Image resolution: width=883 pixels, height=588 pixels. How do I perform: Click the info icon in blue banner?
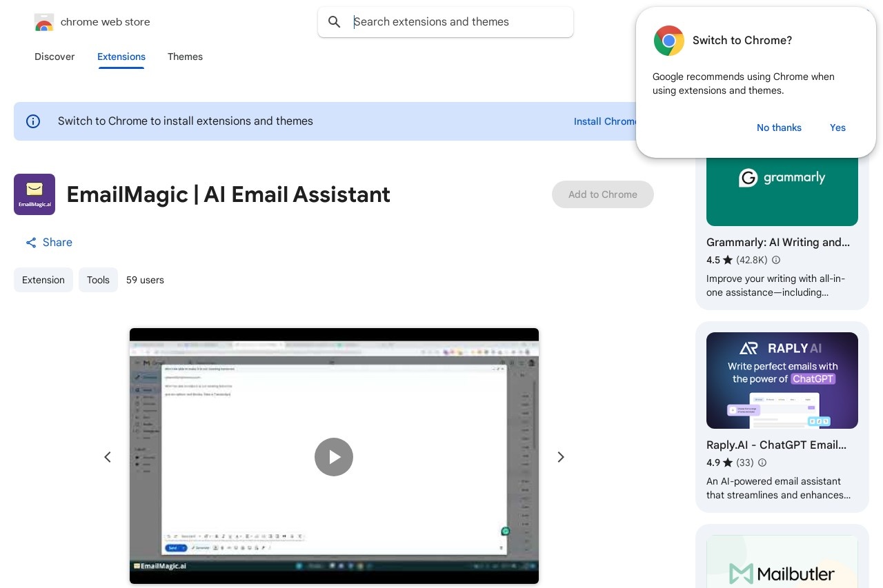click(x=33, y=121)
